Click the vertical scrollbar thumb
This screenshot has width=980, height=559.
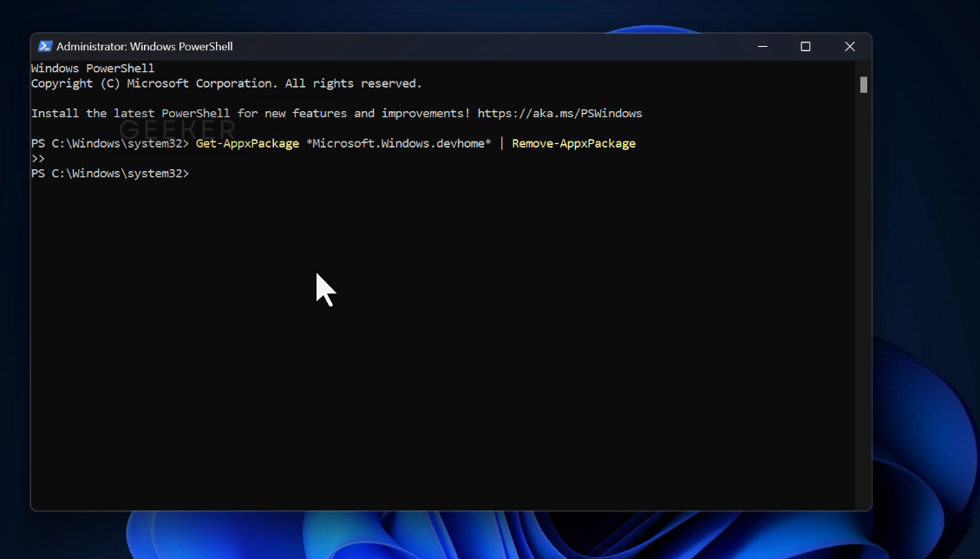(x=864, y=84)
